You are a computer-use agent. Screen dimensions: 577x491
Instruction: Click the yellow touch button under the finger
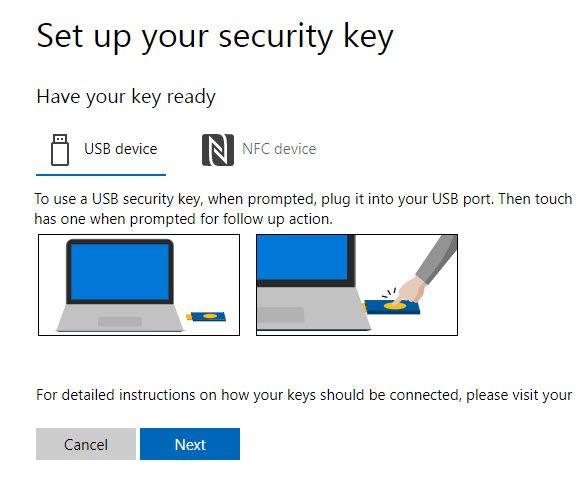click(x=395, y=306)
